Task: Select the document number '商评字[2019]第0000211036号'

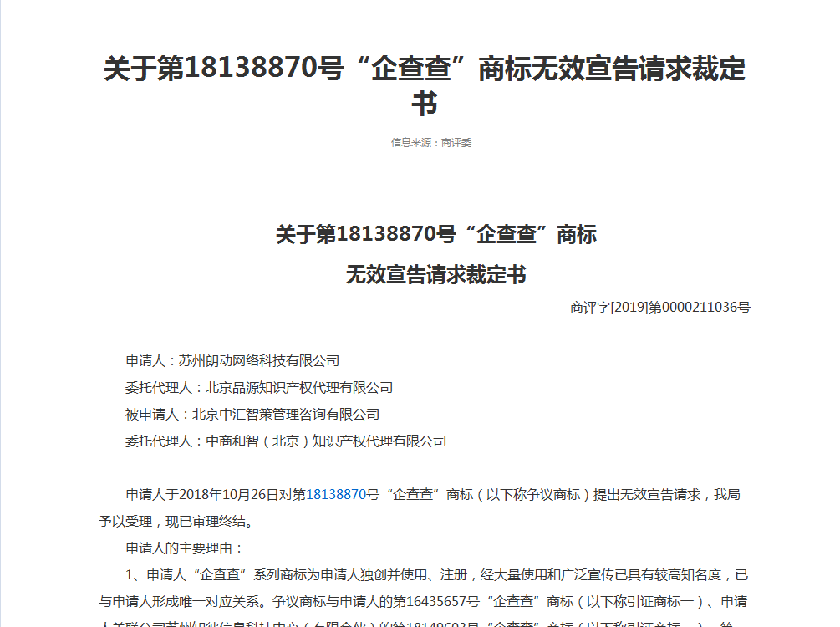Action: tap(660, 307)
